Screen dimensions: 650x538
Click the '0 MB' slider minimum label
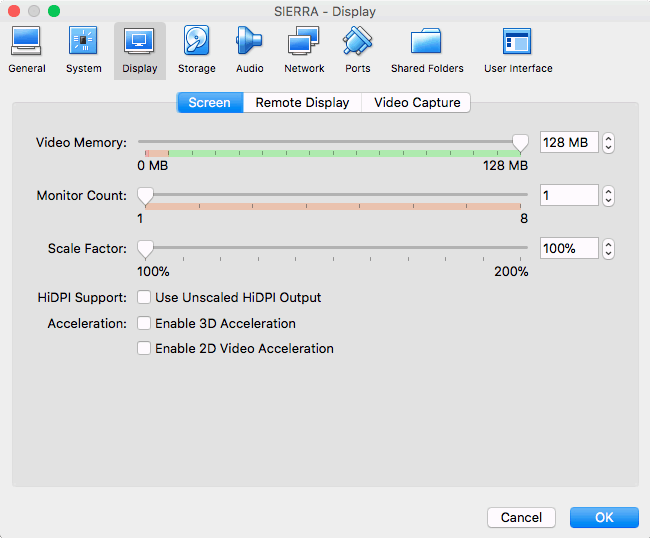pos(153,166)
